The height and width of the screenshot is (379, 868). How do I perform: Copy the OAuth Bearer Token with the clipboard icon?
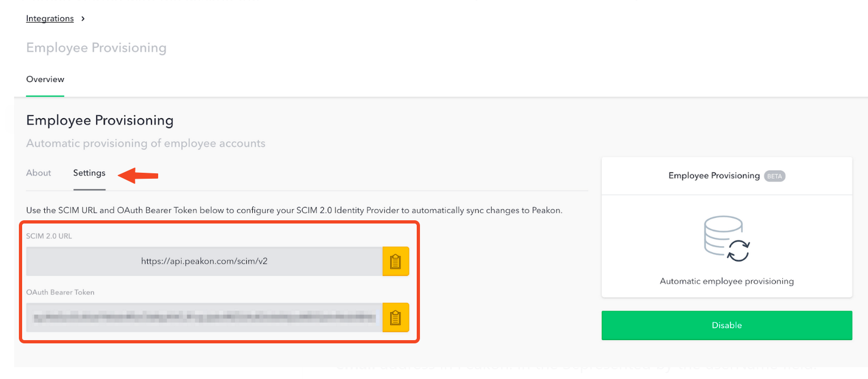pyautogui.click(x=396, y=317)
